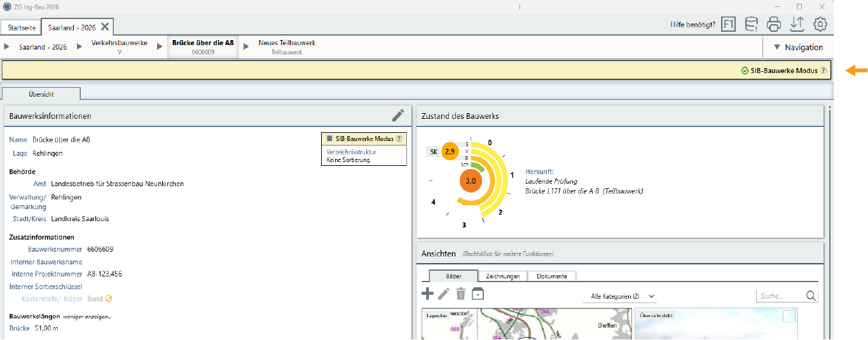Open the settings gear icon

tap(820, 25)
